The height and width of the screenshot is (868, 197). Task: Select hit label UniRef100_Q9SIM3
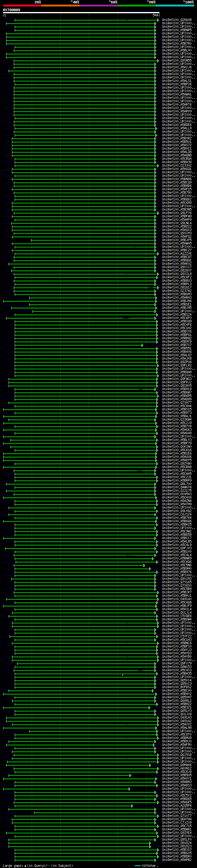pos(177,233)
